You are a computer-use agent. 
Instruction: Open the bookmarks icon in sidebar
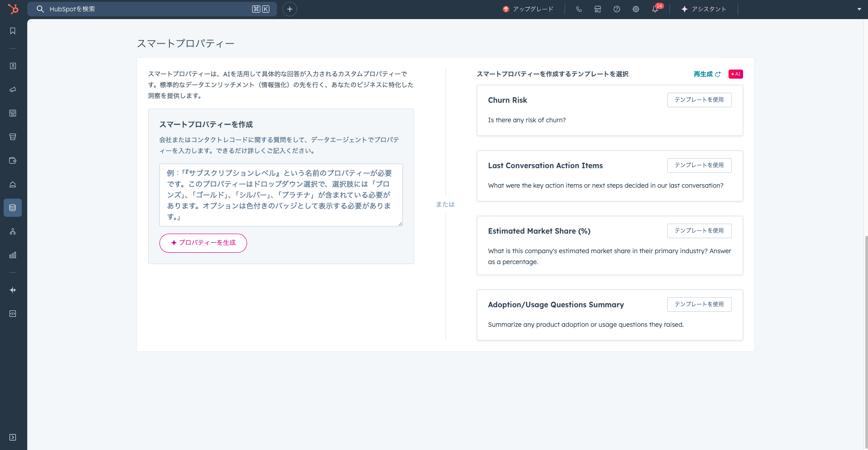pos(13,31)
